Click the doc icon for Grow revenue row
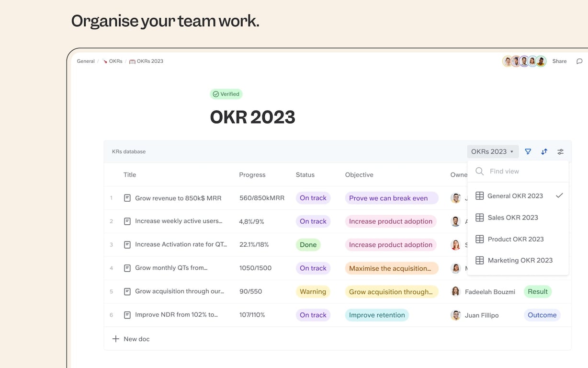The width and height of the screenshot is (588, 368). (x=127, y=198)
